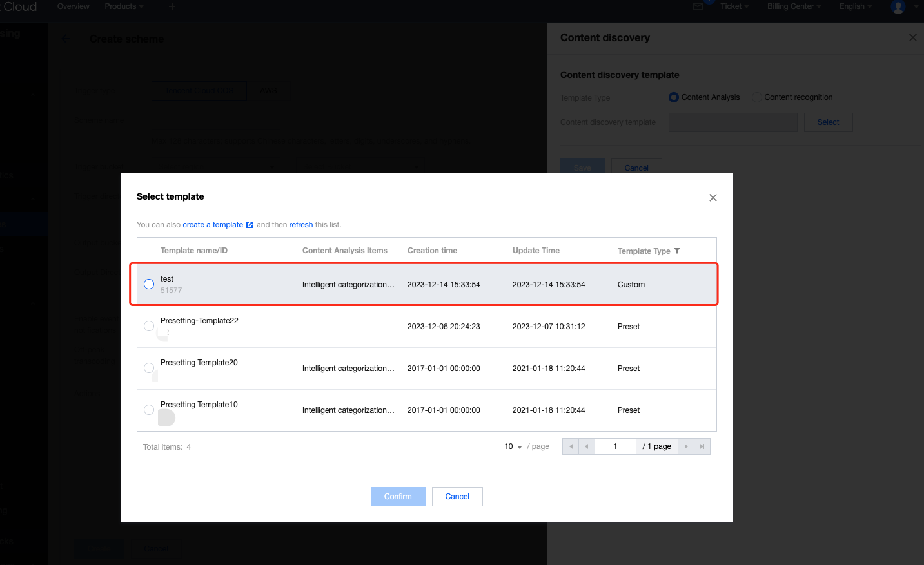Choose the Presetting Template20 radio option

tap(149, 368)
